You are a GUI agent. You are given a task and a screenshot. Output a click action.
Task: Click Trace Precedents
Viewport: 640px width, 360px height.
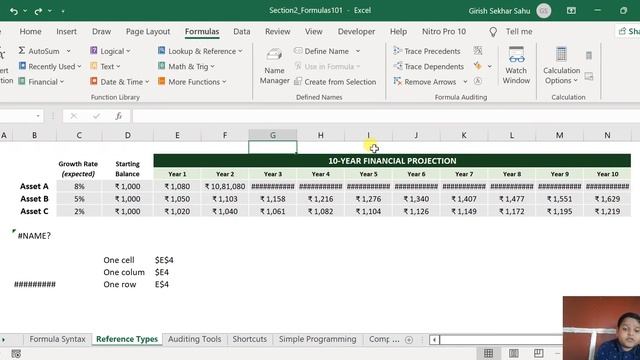click(x=427, y=51)
